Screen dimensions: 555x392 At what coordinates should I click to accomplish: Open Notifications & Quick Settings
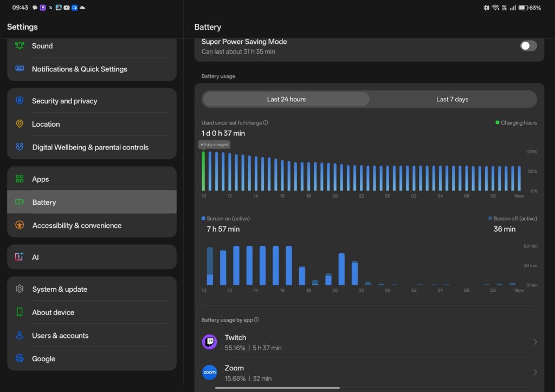pos(80,69)
